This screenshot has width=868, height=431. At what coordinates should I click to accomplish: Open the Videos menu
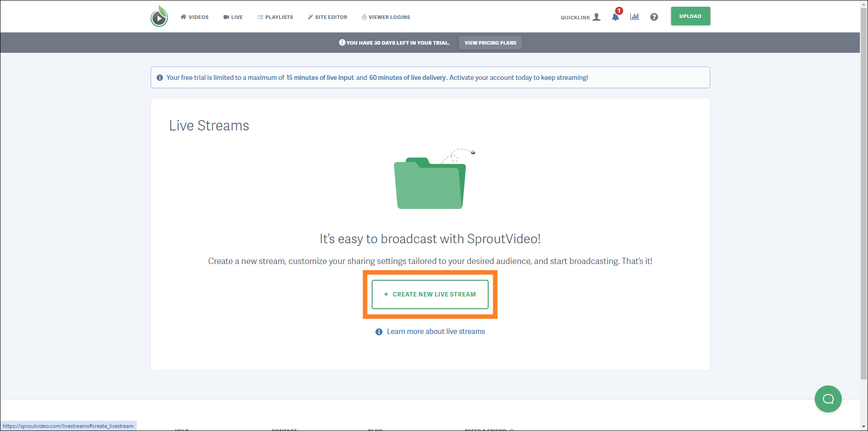[195, 17]
